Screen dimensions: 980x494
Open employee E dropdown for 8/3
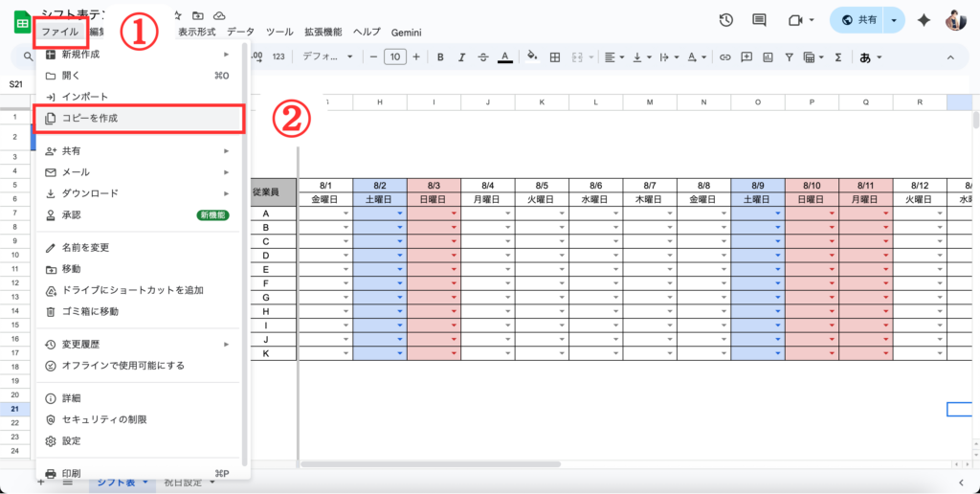pyautogui.click(x=454, y=270)
